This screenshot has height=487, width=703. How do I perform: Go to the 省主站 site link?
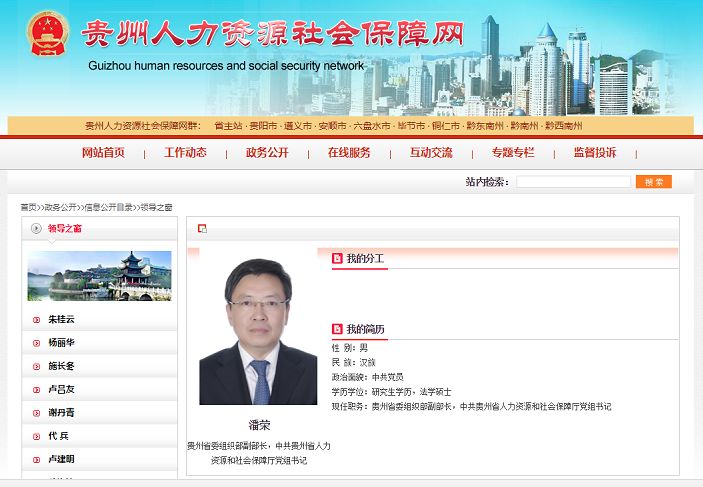pos(228,126)
